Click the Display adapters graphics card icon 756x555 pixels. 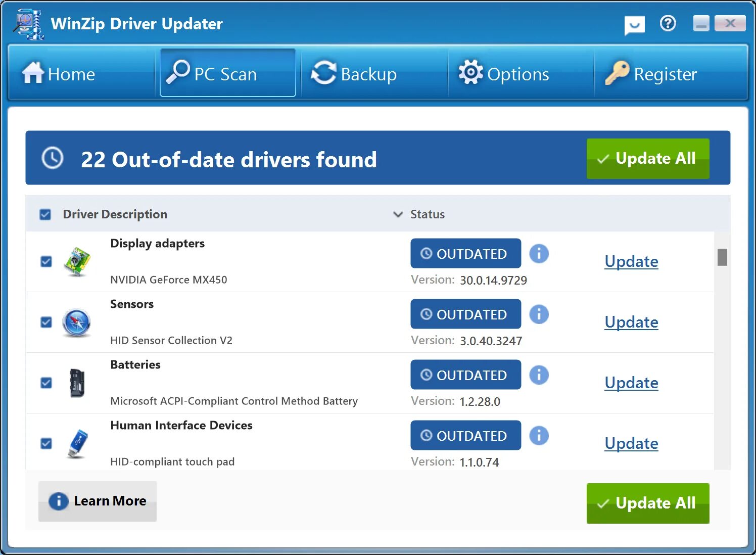[x=77, y=262]
